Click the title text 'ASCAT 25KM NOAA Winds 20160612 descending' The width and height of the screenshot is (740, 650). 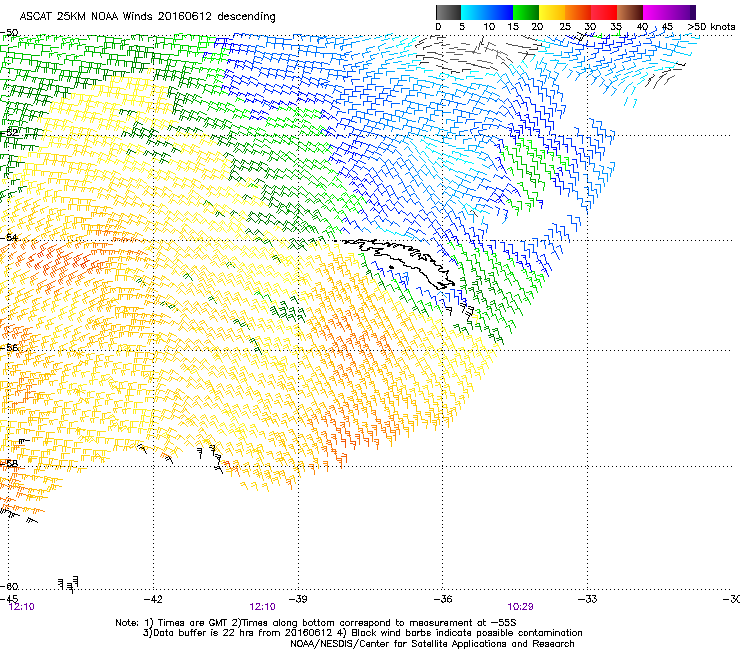click(x=147, y=16)
